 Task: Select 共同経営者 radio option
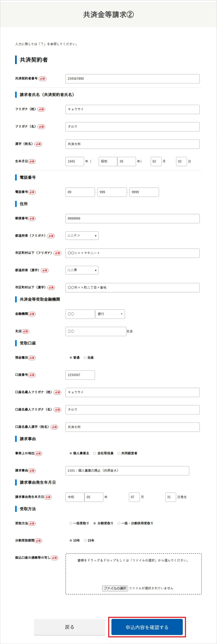tap(119, 453)
